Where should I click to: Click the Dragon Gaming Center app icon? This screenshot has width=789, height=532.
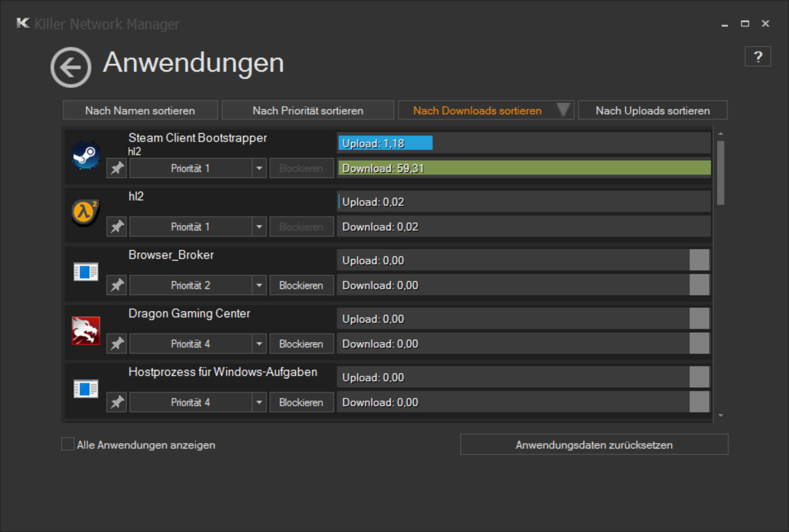[86, 330]
